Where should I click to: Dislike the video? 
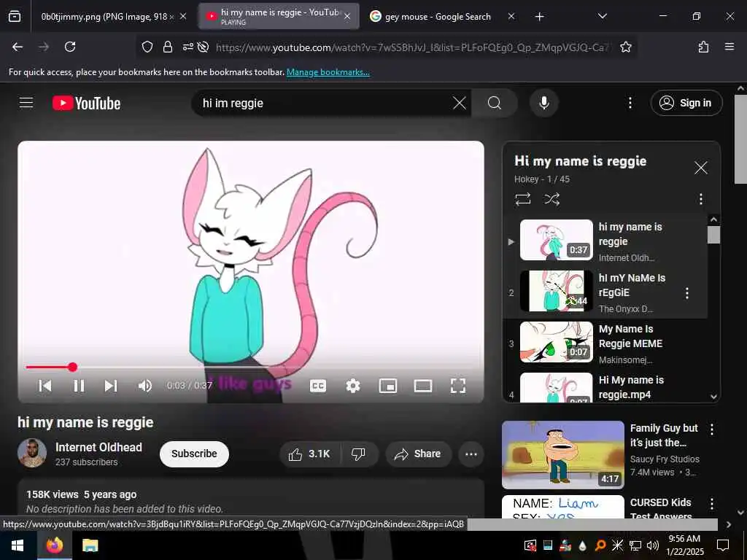[358, 454]
